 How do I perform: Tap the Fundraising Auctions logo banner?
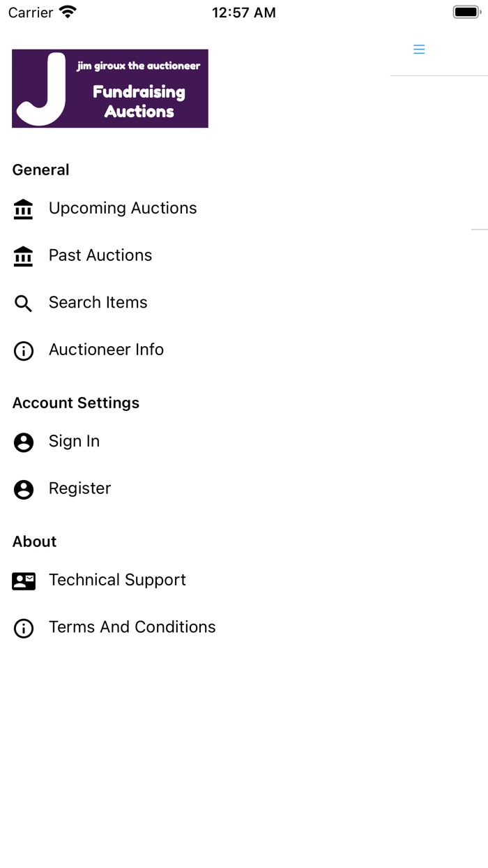[110, 89]
